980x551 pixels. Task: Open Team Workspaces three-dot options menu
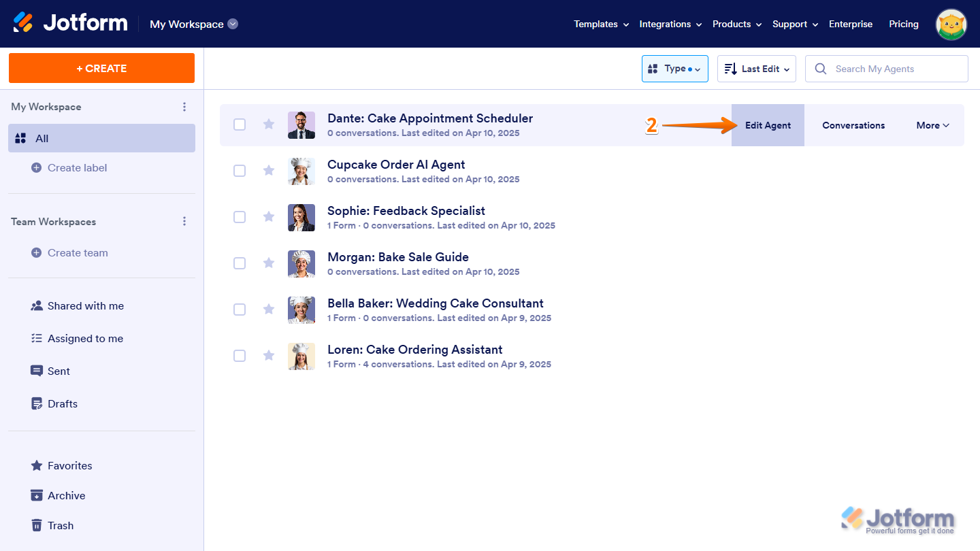pos(184,222)
